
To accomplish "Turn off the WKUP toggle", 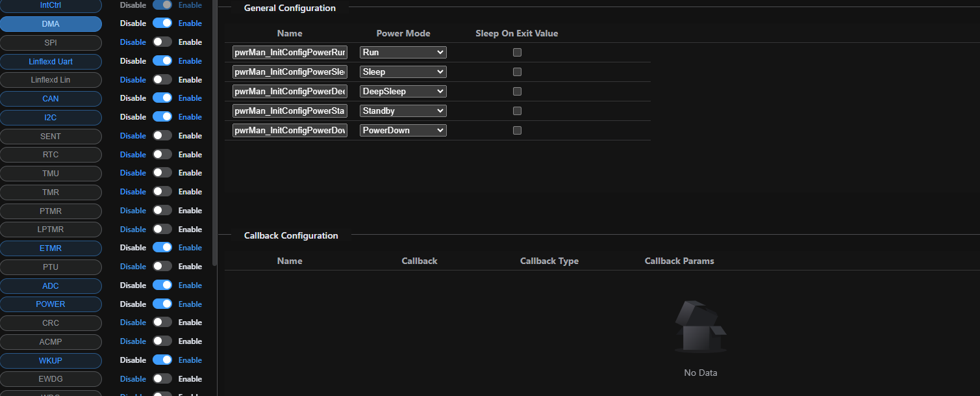I will point(162,360).
